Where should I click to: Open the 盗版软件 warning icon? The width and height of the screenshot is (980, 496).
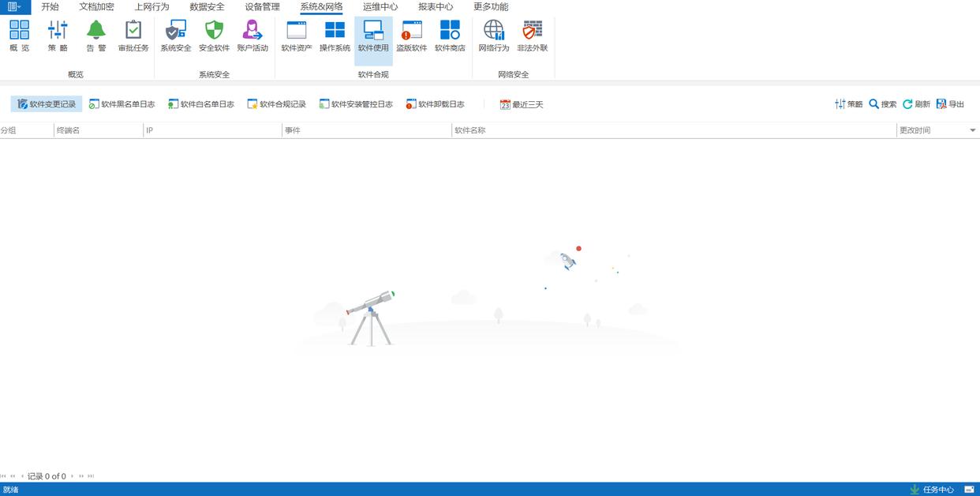pos(411,36)
